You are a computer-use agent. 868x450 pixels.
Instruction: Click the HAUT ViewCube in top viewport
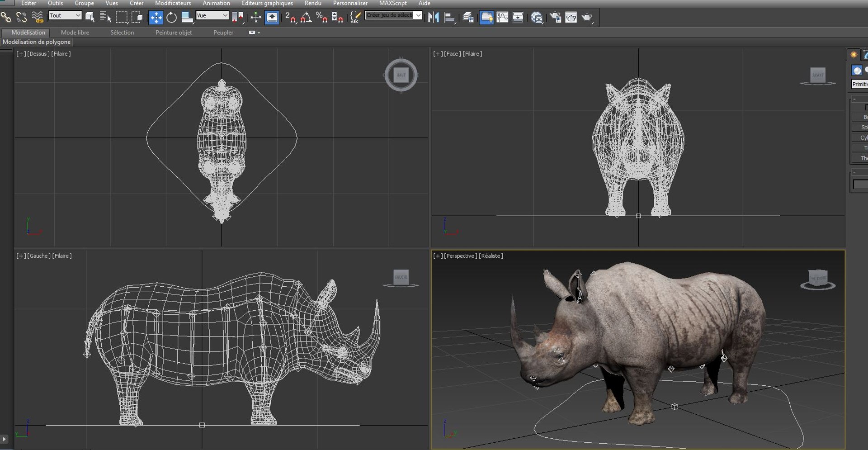pos(401,75)
